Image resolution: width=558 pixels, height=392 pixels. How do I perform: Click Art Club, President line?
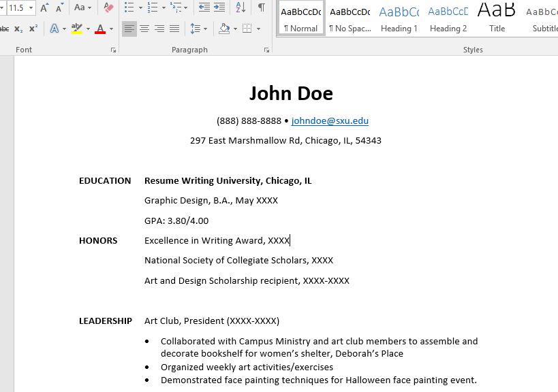click(212, 321)
